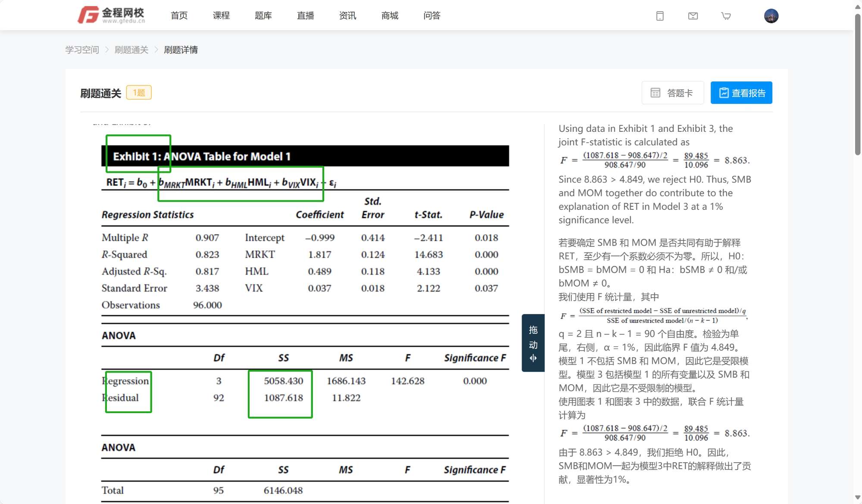Image resolution: width=862 pixels, height=504 pixels.
Task: Click the 答题卡 table icon
Action: (x=655, y=93)
